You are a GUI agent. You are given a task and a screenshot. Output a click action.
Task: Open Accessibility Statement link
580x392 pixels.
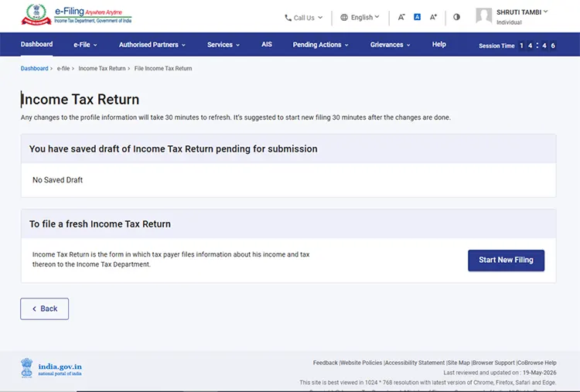[415, 363]
